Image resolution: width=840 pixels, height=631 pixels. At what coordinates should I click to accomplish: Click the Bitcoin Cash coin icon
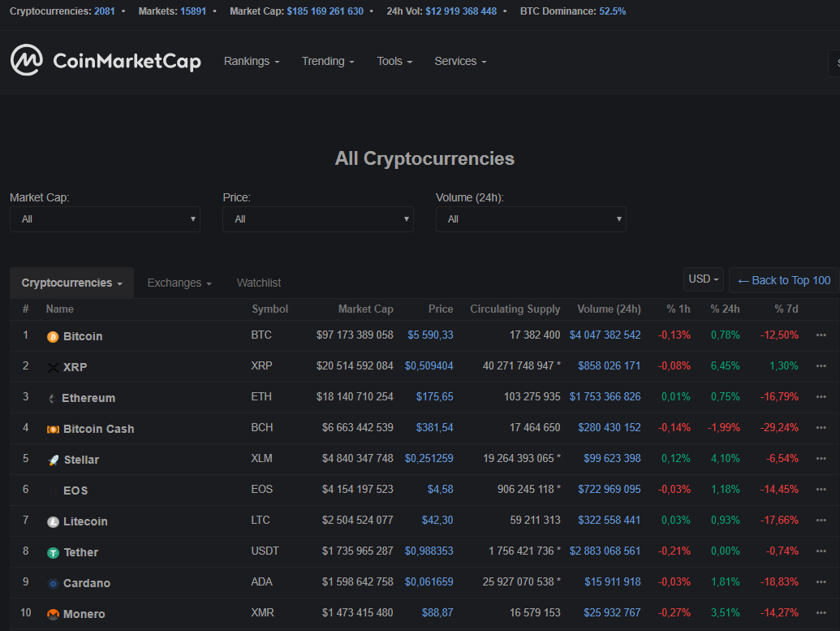[x=53, y=429]
